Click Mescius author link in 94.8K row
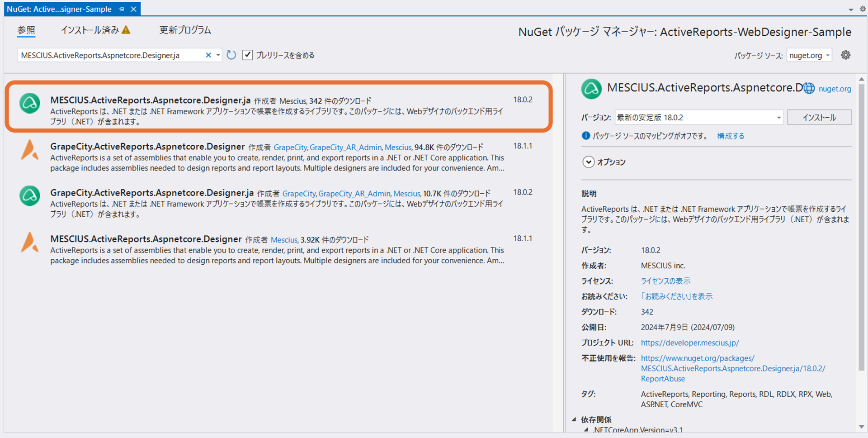 (398, 148)
